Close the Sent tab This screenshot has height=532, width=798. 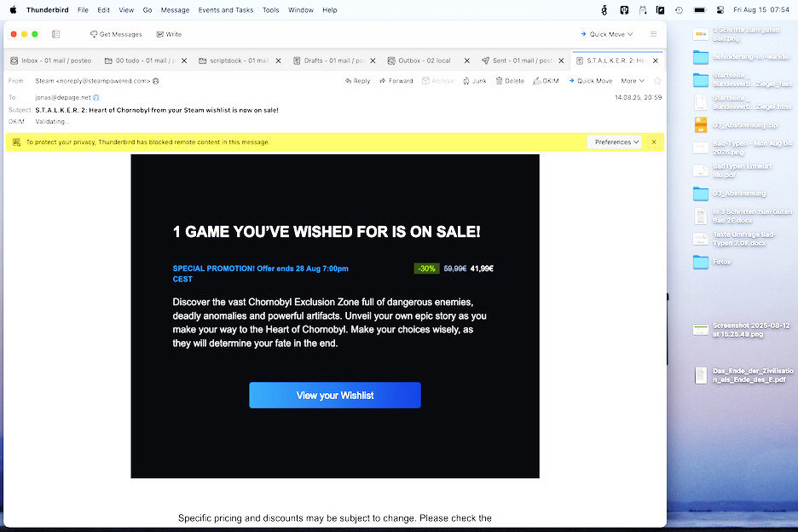[561, 61]
